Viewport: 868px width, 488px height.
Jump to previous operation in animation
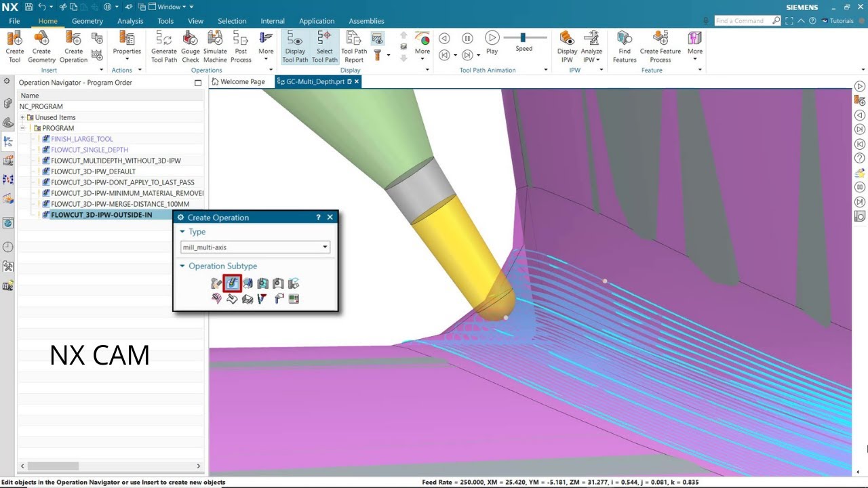(444, 55)
